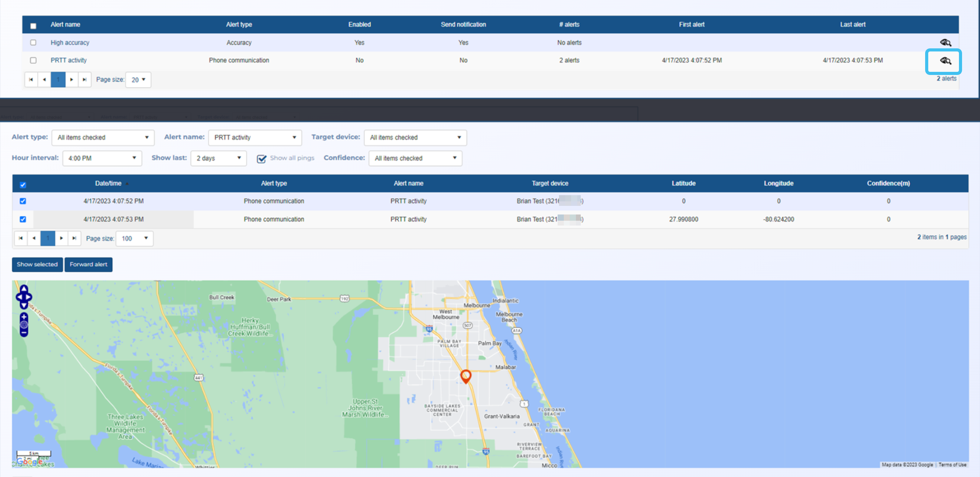The width and height of the screenshot is (980, 477).
Task: Click red location marker on map
Action: pos(465,375)
